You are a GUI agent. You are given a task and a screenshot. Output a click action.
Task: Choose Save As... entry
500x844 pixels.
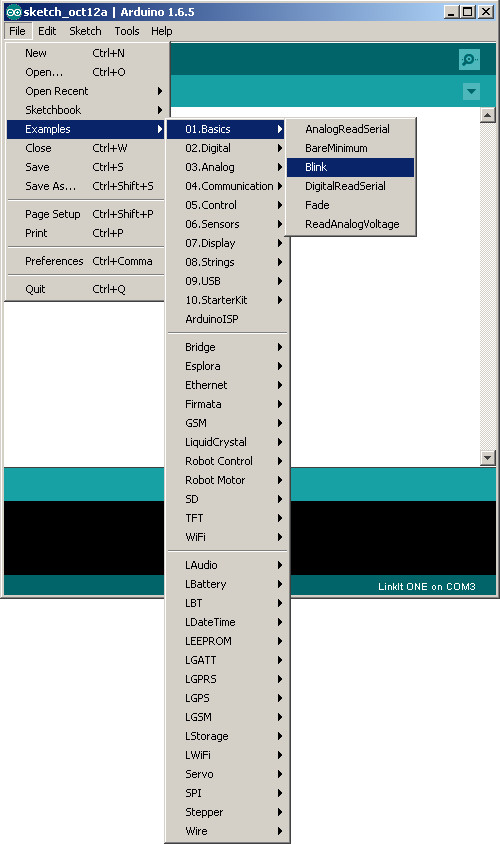tap(85, 186)
